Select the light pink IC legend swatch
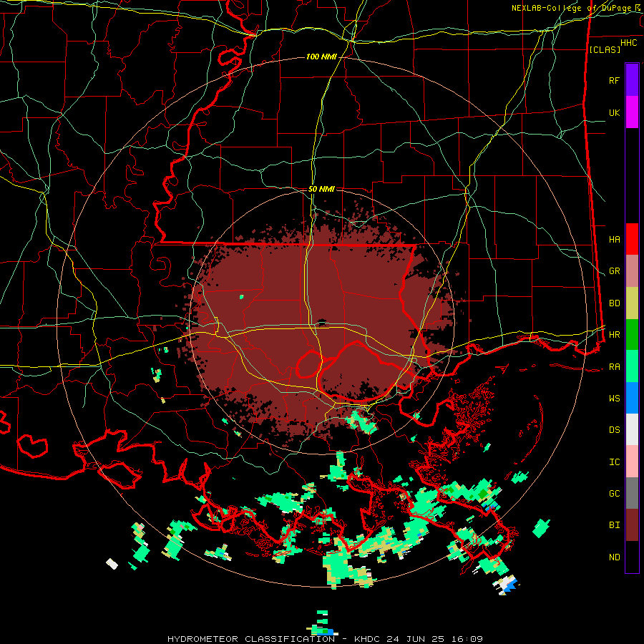 (632, 462)
